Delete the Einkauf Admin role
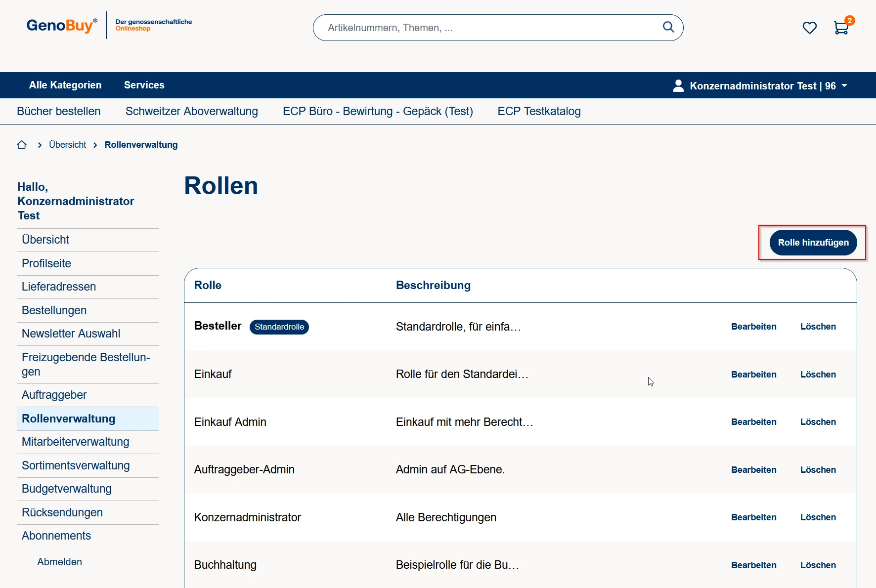Image resolution: width=876 pixels, height=588 pixels. (818, 422)
